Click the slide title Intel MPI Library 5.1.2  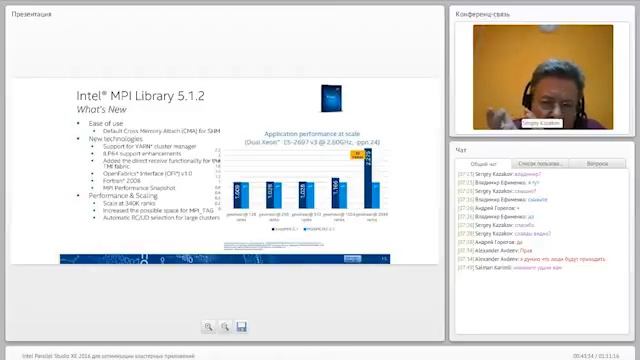140,96
